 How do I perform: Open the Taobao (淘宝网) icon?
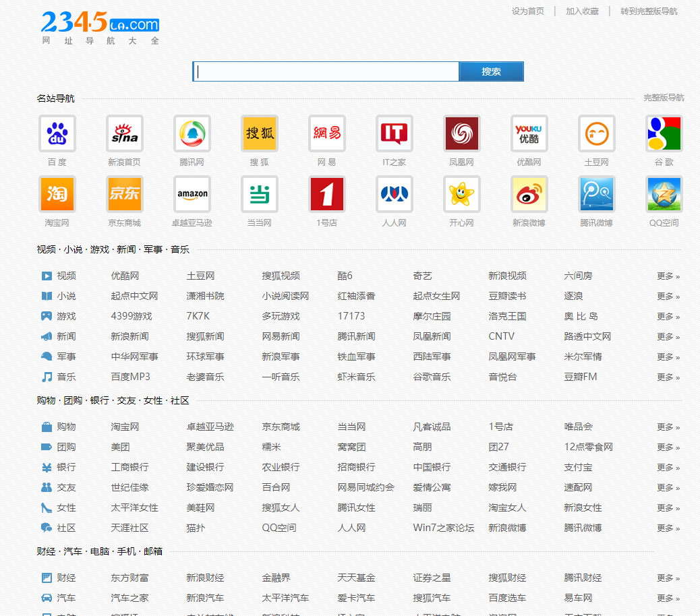point(57,194)
